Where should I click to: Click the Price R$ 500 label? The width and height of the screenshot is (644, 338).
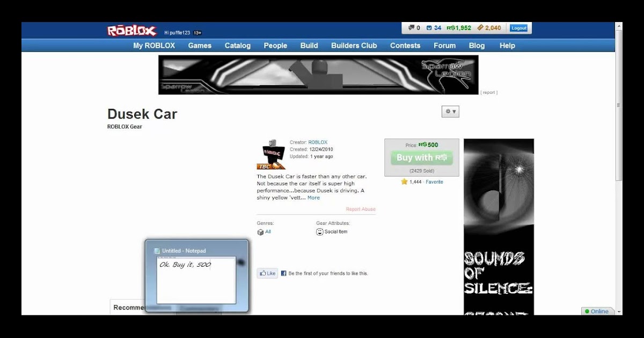(x=422, y=145)
